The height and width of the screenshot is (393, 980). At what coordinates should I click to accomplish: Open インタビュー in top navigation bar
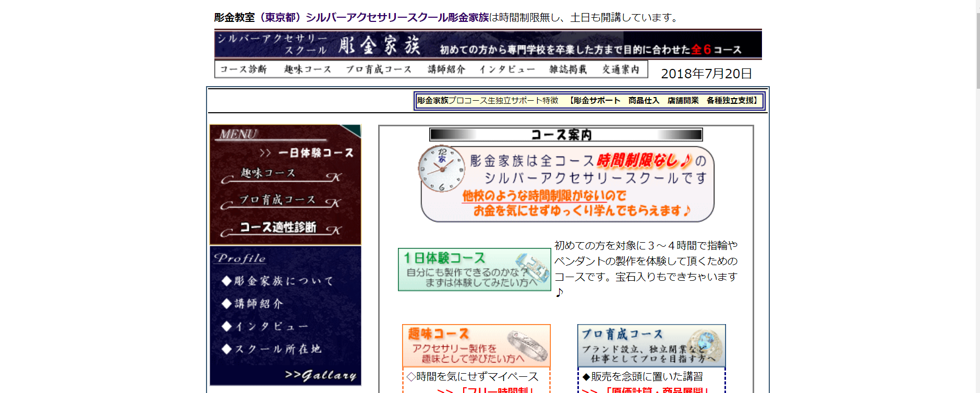click(507, 69)
